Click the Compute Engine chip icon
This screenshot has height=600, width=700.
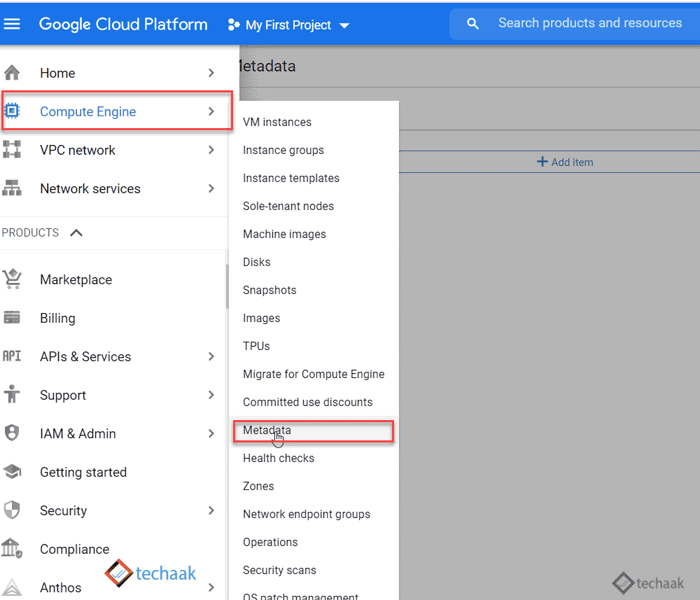point(12,111)
